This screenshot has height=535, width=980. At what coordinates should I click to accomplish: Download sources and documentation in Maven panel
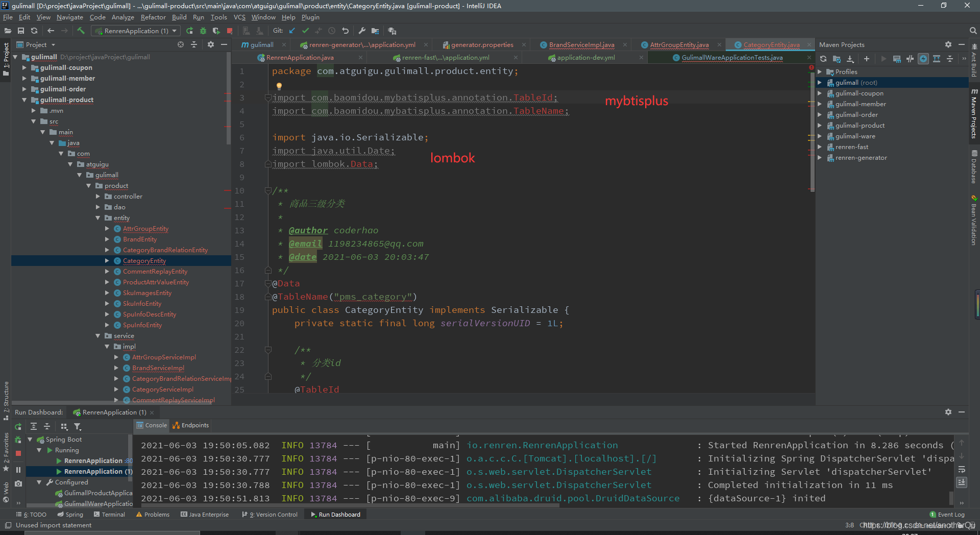tap(850, 59)
